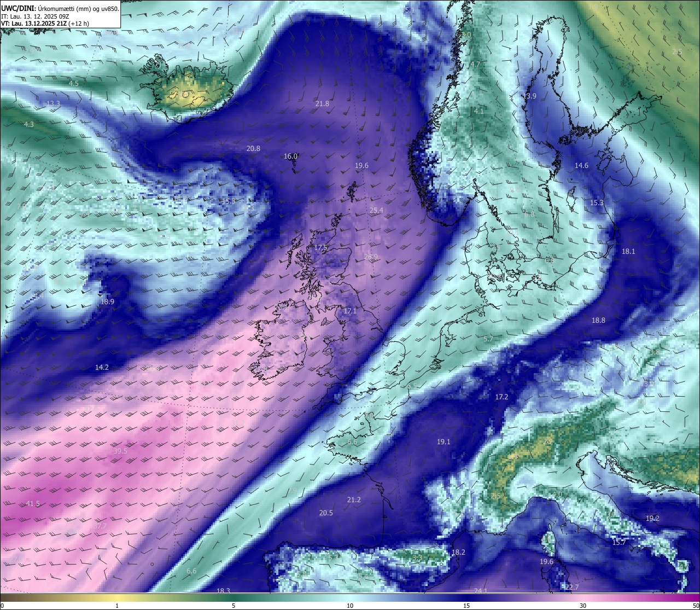Click the color scale tick label 30
Image resolution: width=700 pixels, height=610 pixels.
tap(583, 606)
